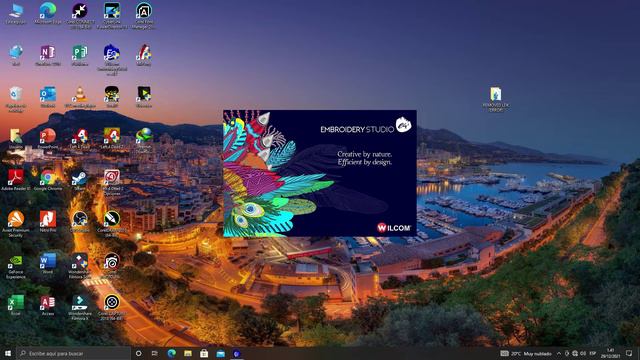Screen dimensions: 640x360
Task: Open the Internet Download Manager shortcut
Action: (x=144, y=140)
